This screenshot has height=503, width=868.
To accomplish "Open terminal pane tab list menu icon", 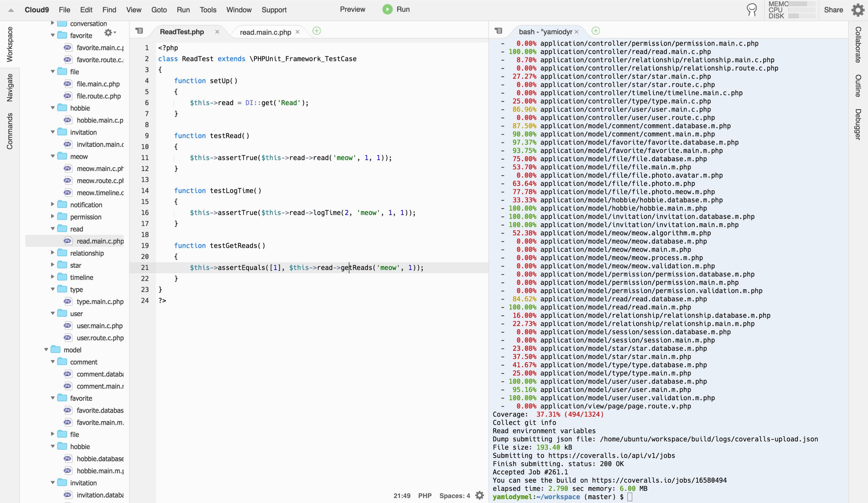I will (x=498, y=31).
